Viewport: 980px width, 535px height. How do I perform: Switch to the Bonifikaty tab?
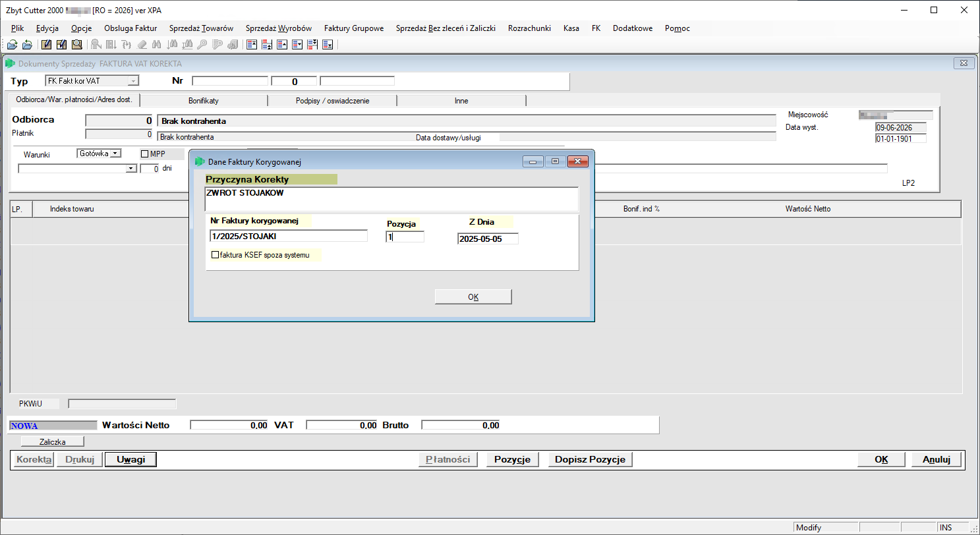tap(204, 101)
